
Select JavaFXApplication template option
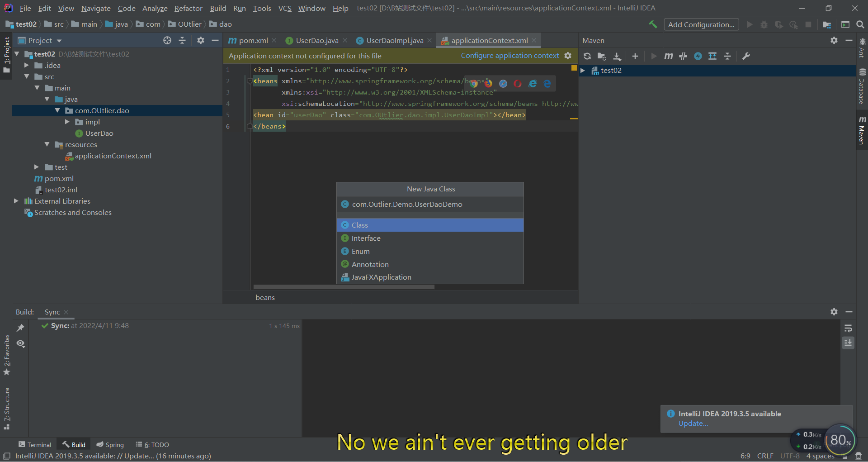click(x=430, y=277)
